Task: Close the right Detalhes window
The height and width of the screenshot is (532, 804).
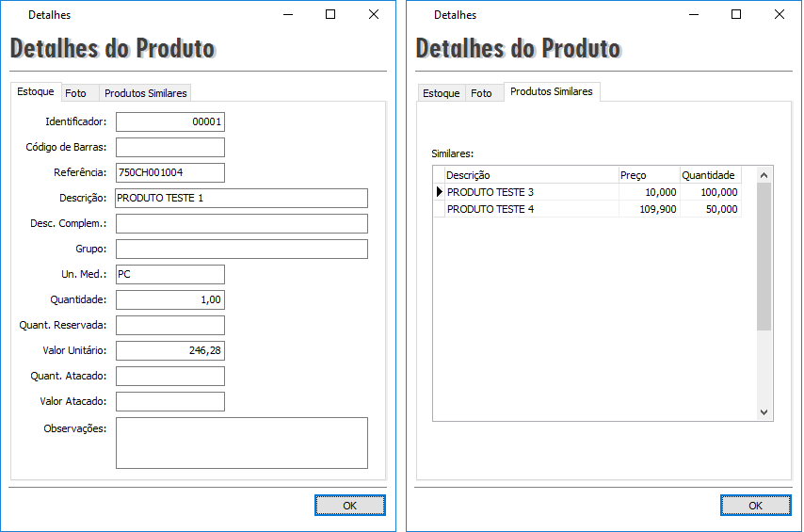Action: [x=780, y=14]
